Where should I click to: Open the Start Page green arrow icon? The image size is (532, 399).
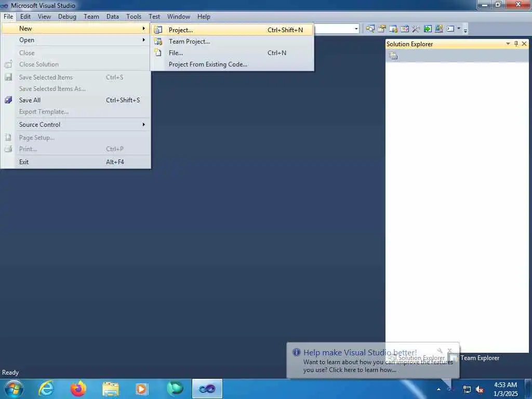coord(428,29)
